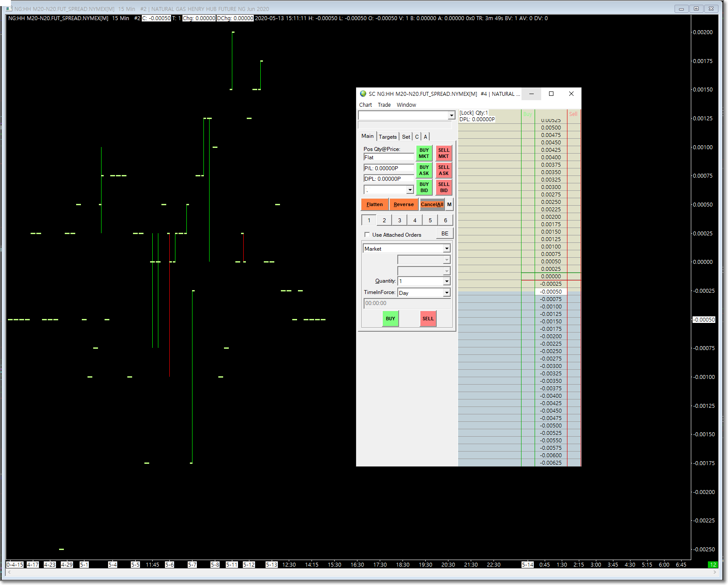Open the Window menu

tap(406, 105)
